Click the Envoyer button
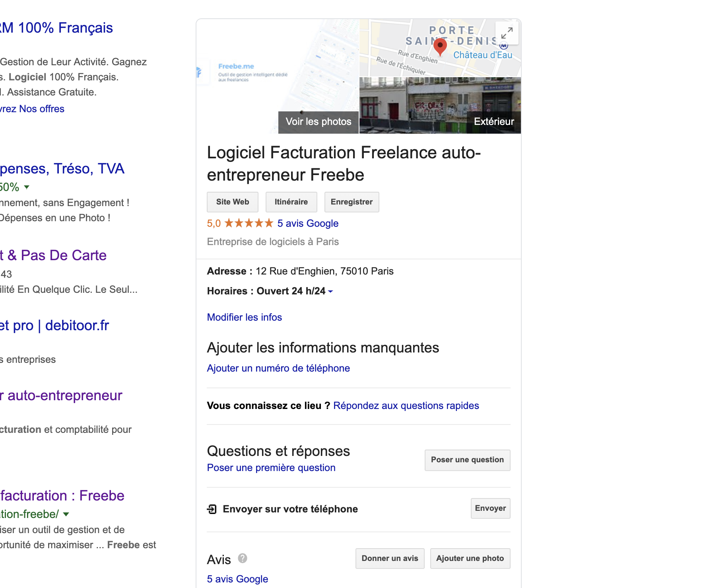707x588 pixels. click(490, 508)
